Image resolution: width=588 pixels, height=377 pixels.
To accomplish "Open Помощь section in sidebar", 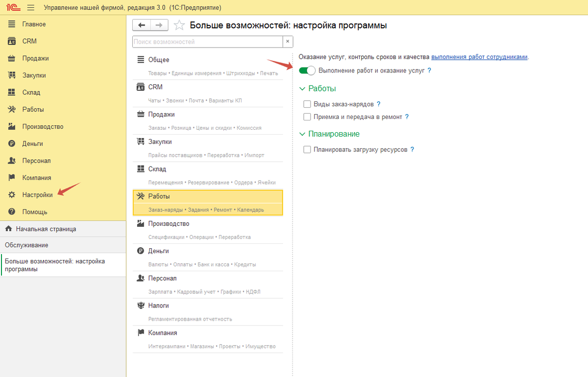I will [35, 212].
